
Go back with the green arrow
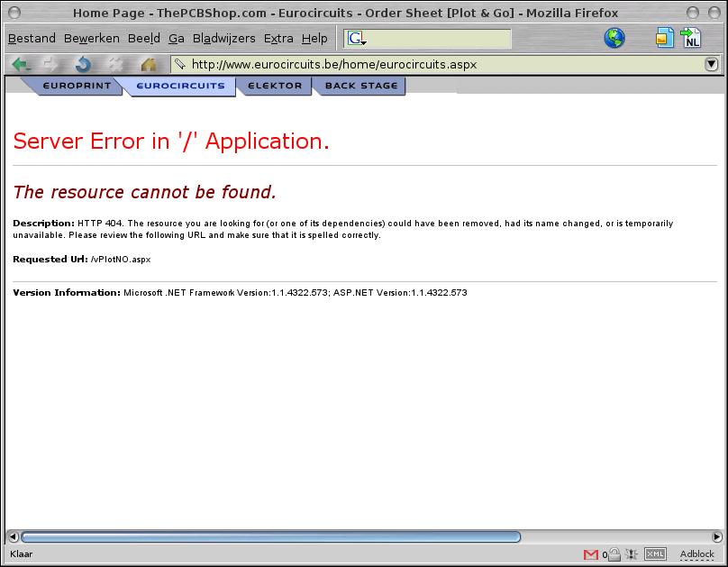pyautogui.click(x=21, y=65)
